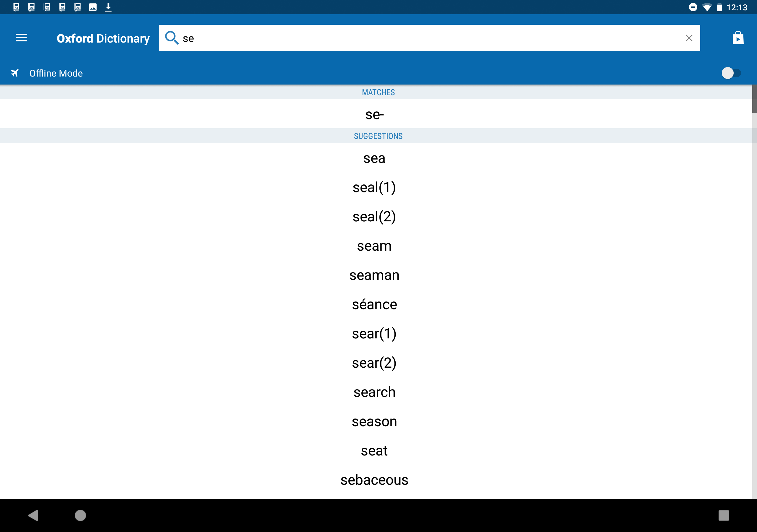Click the MATCHES section header
The height and width of the screenshot is (532, 757).
(378, 92)
